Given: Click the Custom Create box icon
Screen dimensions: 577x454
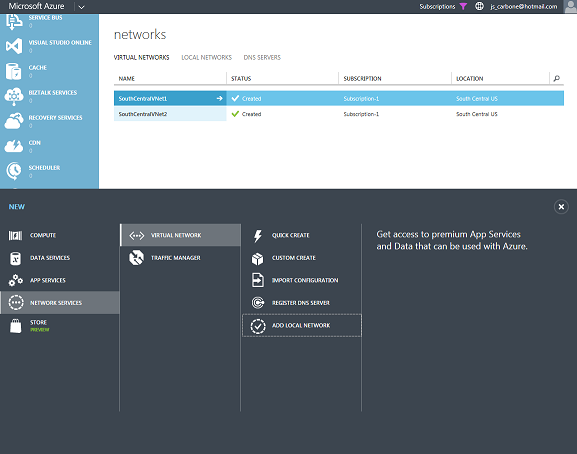Looking at the screenshot, I should (258, 259).
